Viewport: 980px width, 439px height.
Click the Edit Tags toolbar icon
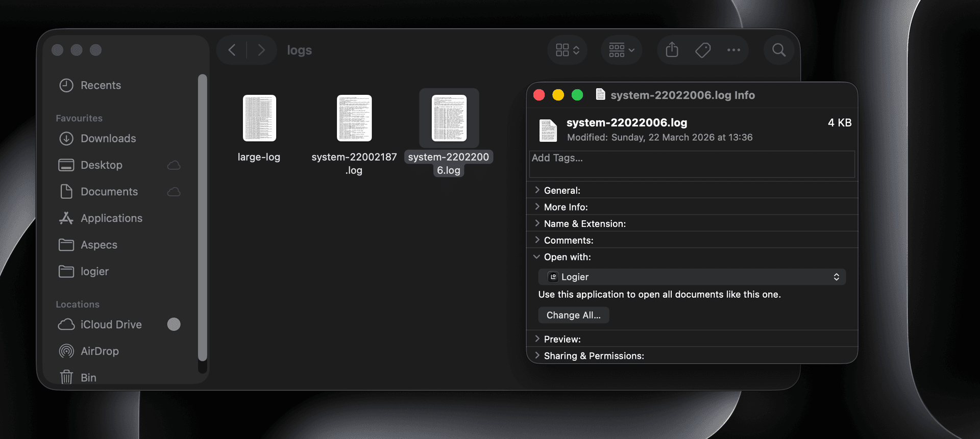point(703,50)
